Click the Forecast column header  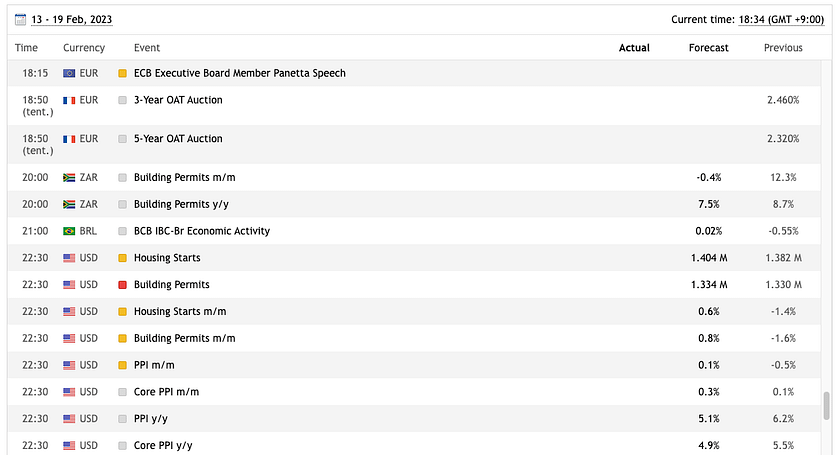pos(709,48)
